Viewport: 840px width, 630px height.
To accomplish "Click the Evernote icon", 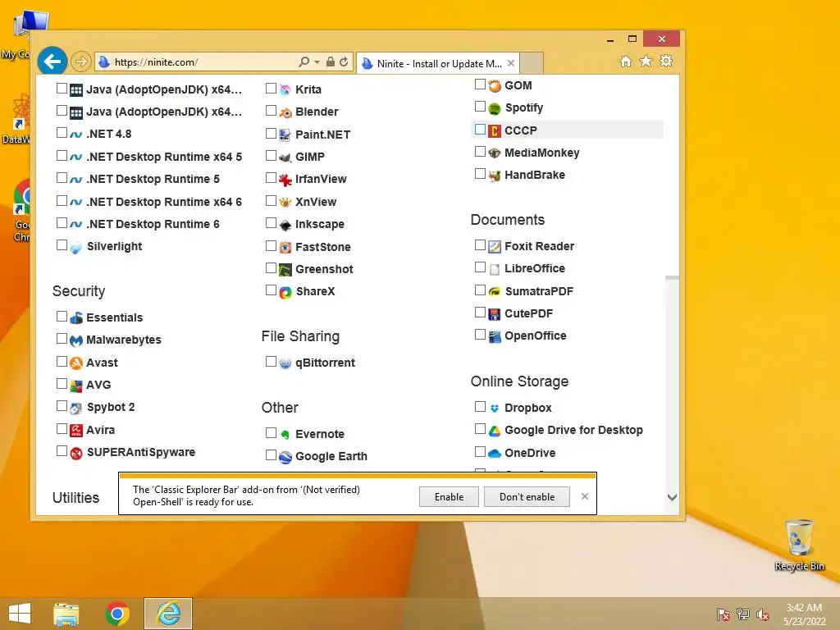I will (285, 435).
